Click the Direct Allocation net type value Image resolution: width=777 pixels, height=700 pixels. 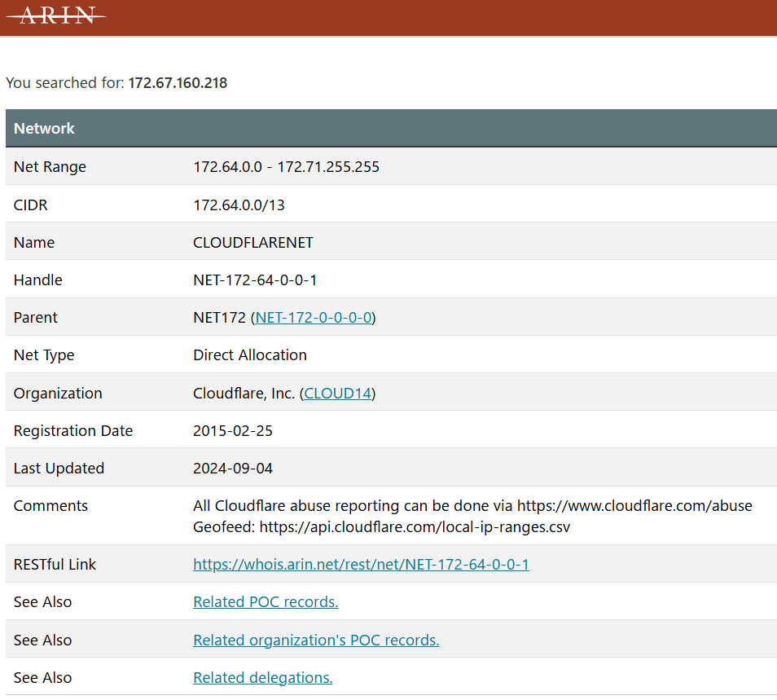click(250, 355)
